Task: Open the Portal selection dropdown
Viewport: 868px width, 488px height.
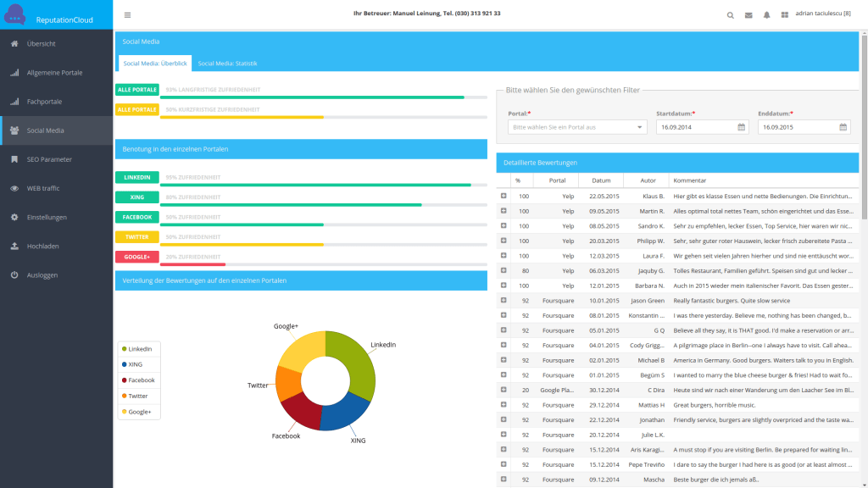Action: pos(577,127)
